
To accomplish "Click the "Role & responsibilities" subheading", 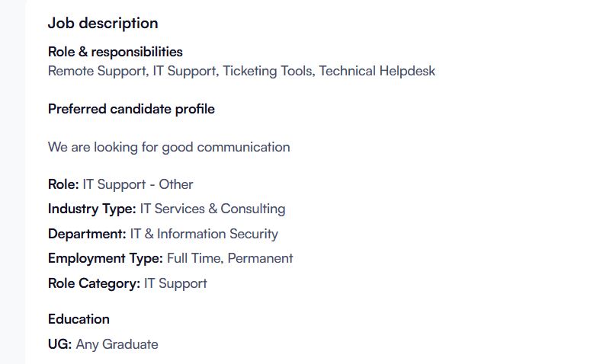I will point(115,52).
